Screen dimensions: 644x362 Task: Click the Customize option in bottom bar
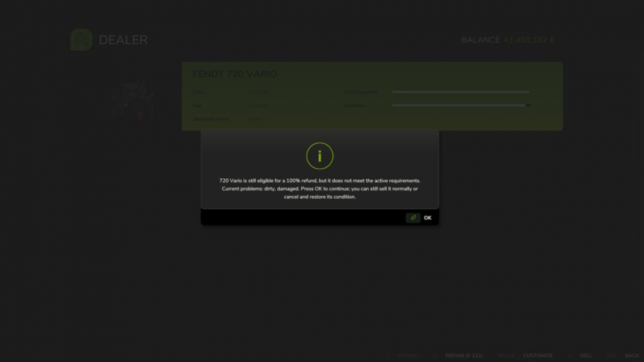coord(538,355)
